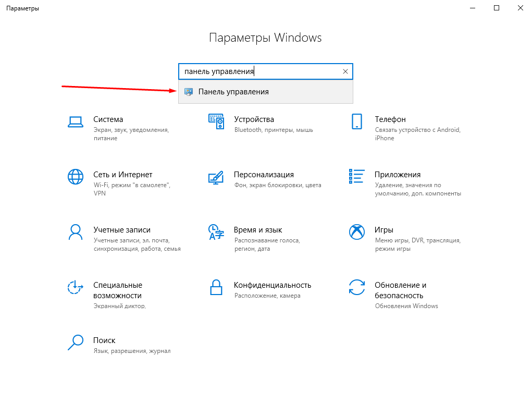Maximize the Параметры window
Viewport: 532px width, 416px height.
point(497,8)
